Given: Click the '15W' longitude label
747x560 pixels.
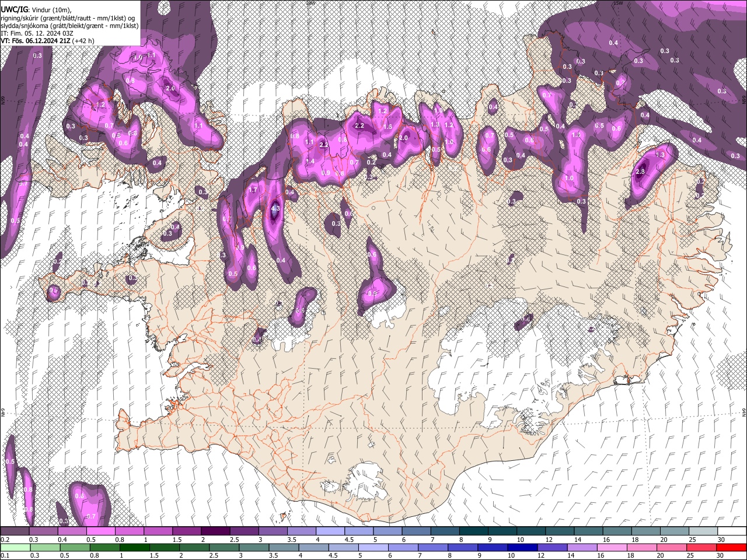Looking at the screenshot, I should [x=617, y=3].
